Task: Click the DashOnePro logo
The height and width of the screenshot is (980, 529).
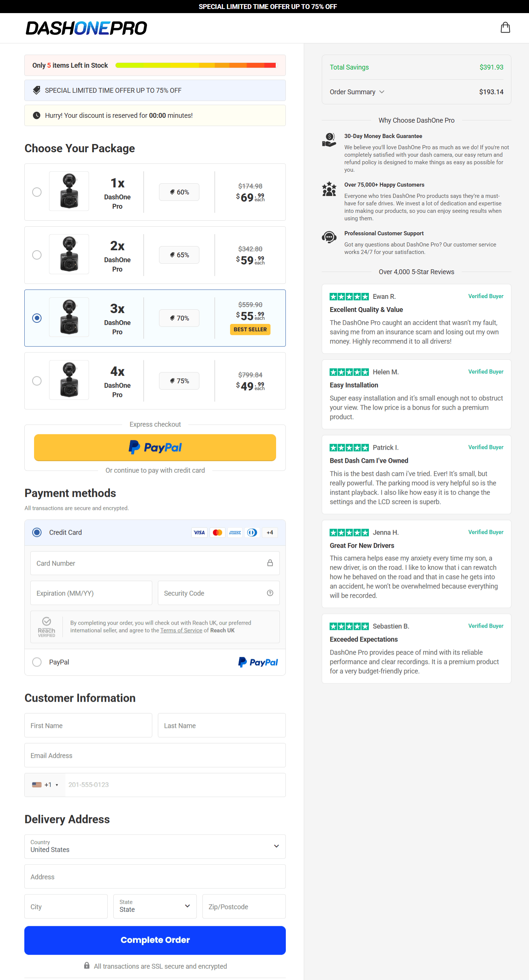Action: pyautogui.click(x=86, y=28)
